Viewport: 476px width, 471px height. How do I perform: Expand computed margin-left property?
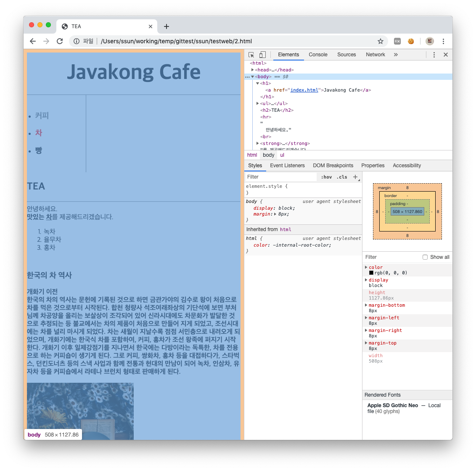(x=366, y=318)
